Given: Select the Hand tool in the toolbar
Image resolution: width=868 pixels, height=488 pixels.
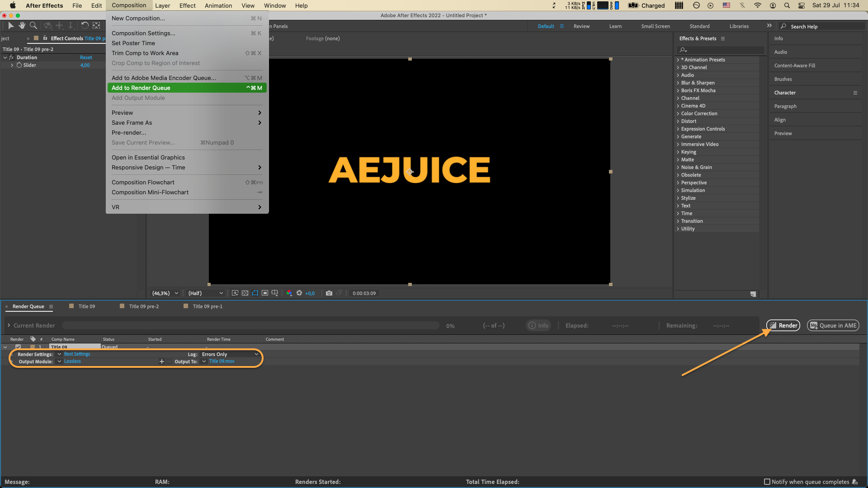Looking at the screenshot, I should pyautogui.click(x=22, y=26).
